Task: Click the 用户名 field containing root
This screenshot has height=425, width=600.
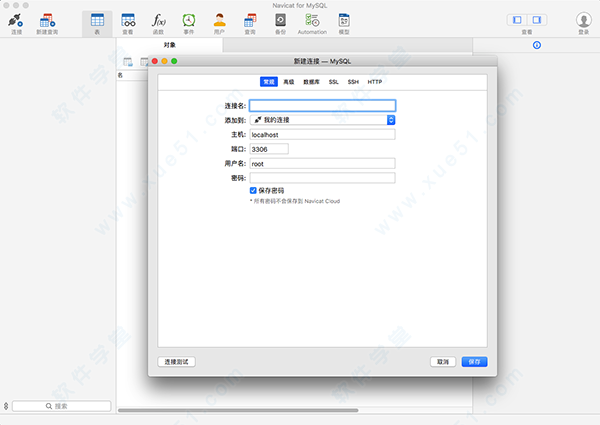Action: pos(322,163)
